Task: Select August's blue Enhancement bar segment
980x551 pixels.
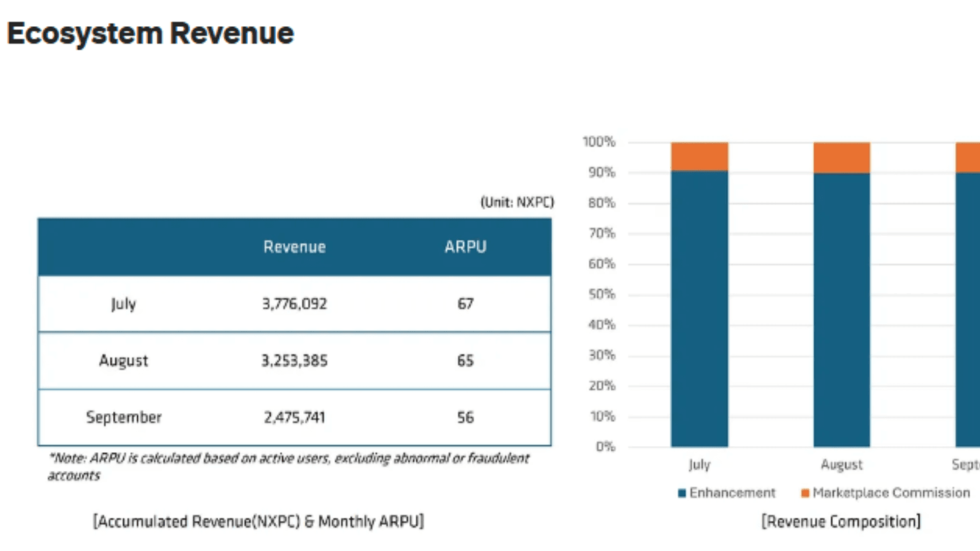Action: point(842,310)
